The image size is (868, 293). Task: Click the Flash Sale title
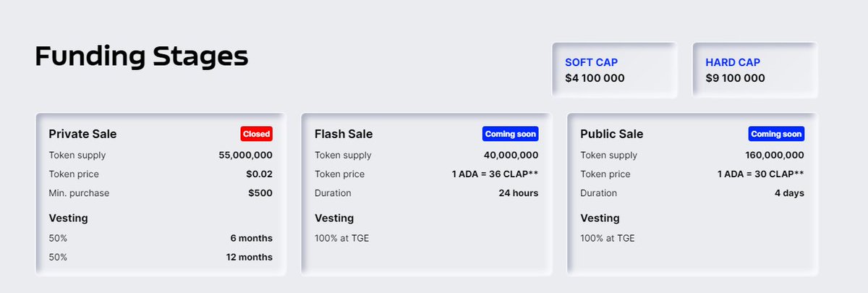pyautogui.click(x=344, y=134)
